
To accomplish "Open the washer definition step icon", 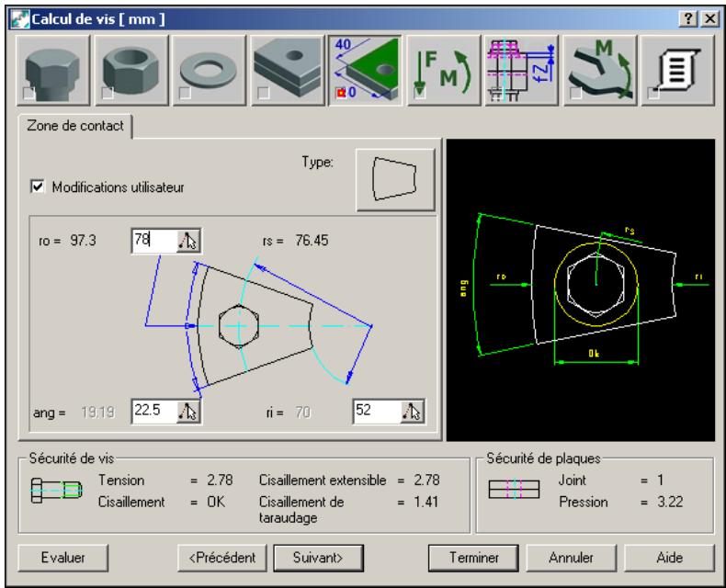I will click(x=209, y=71).
